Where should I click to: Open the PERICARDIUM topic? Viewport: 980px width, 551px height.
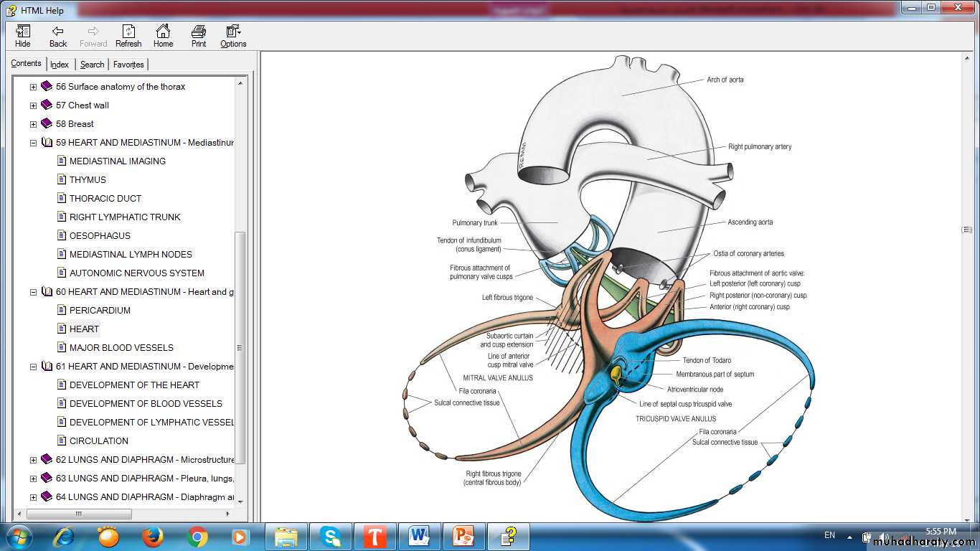(100, 311)
